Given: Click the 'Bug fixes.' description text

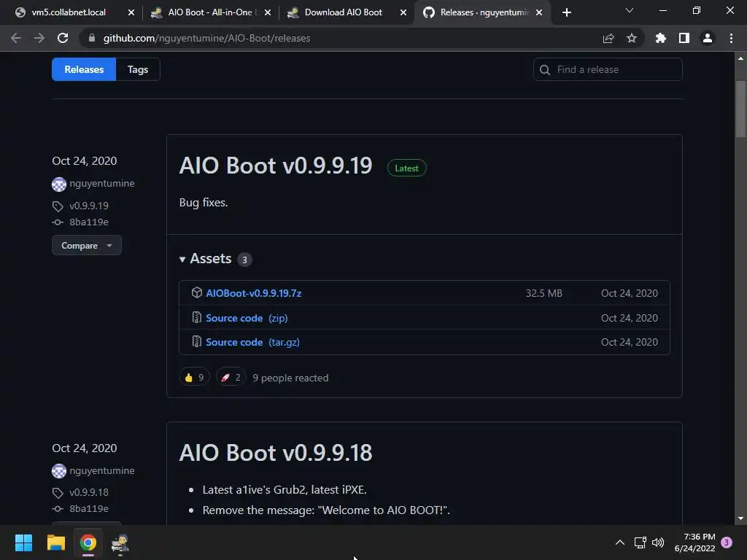Looking at the screenshot, I should pyautogui.click(x=204, y=203).
